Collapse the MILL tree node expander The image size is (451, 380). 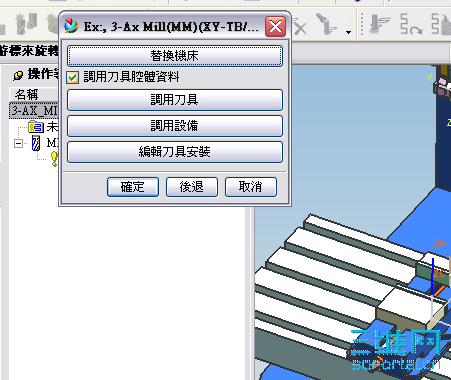(18, 143)
